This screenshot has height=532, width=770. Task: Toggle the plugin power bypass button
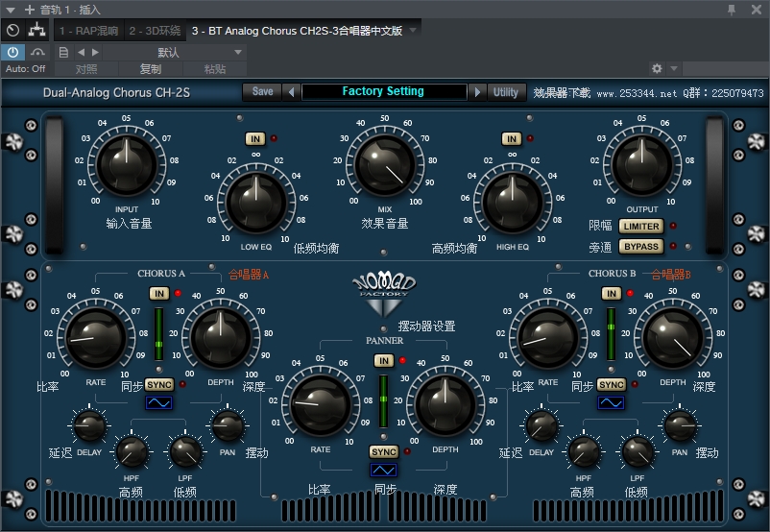click(x=12, y=52)
